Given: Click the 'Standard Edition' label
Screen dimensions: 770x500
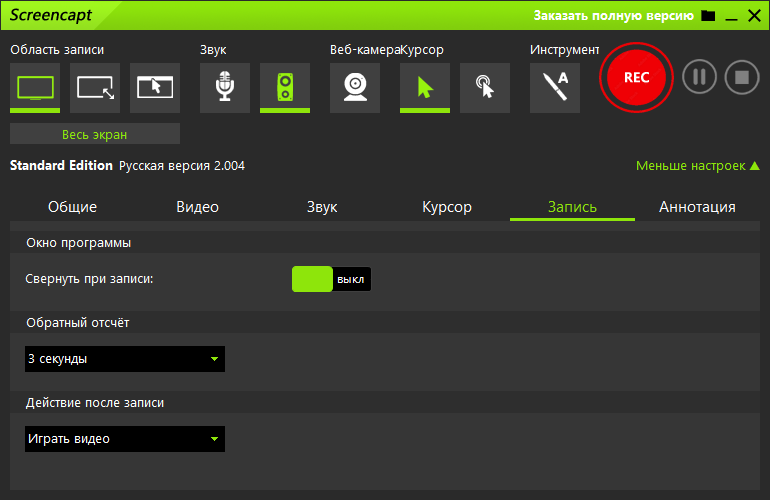Looking at the screenshot, I should [61, 166].
